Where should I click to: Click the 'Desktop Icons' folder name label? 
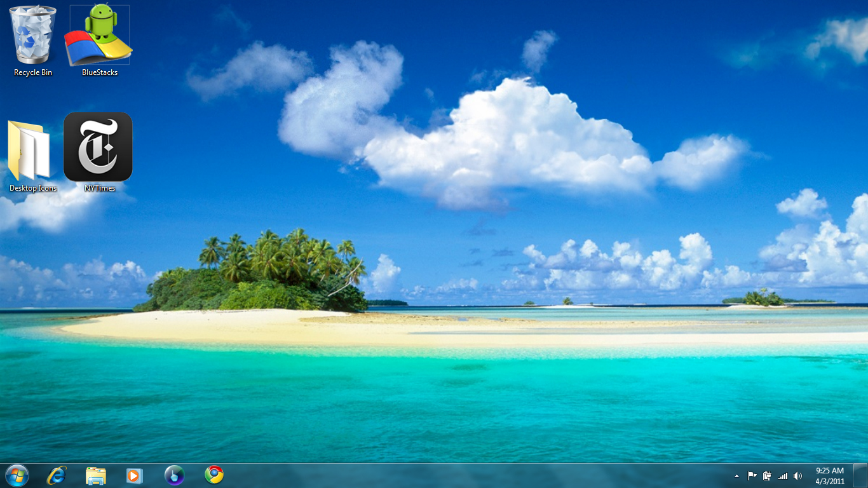[x=33, y=188]
